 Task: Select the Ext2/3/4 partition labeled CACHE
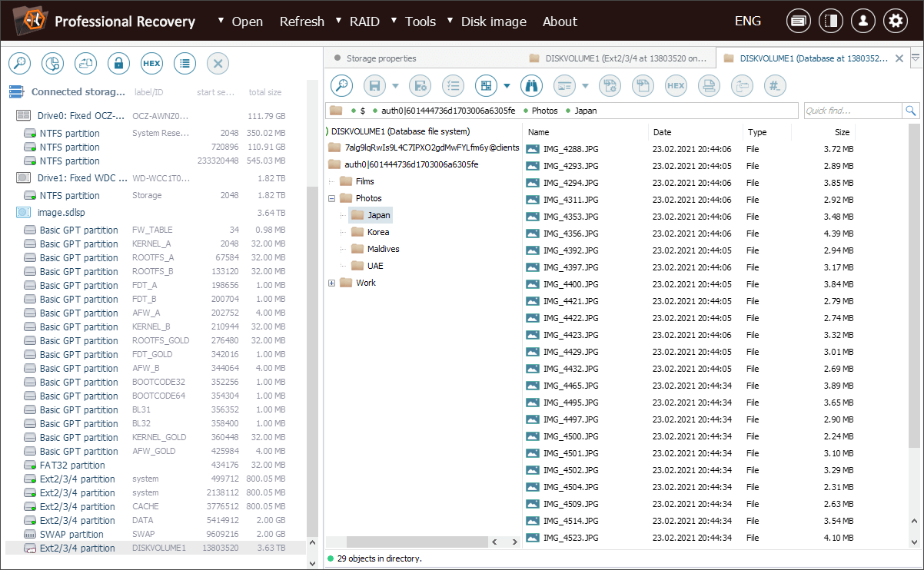pyautogui.click(x=154, y=506)
